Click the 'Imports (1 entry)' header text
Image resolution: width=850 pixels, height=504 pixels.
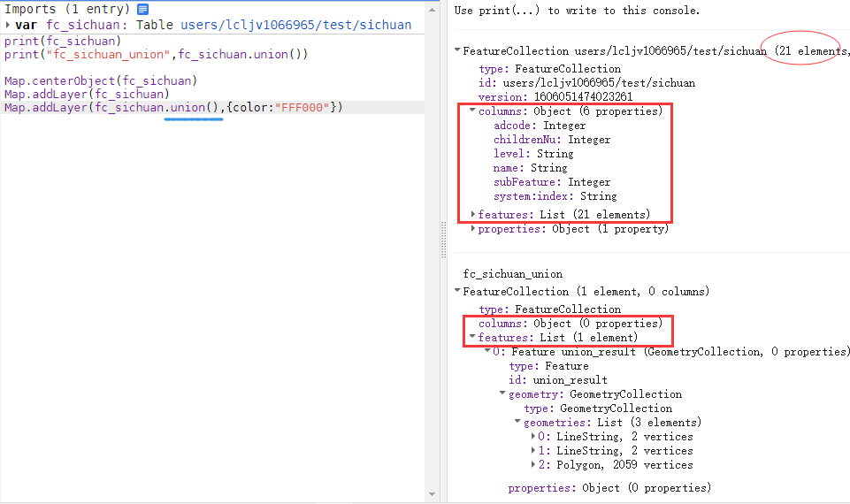(67, 9)
